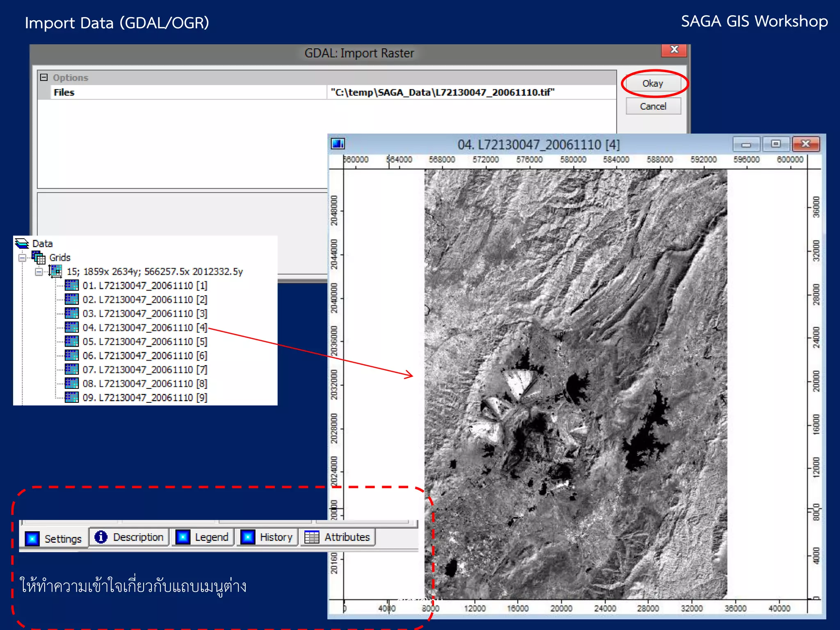Click grid icon for band 05

[72, 341]
